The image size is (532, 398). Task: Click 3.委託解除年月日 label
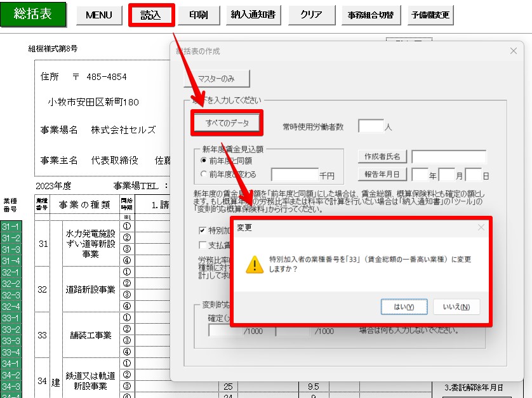[x=474, y=387]
